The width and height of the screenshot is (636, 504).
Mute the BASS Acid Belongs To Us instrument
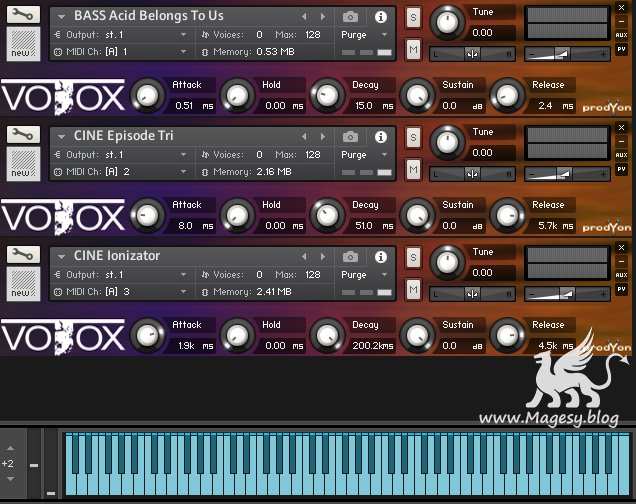point(413,49)
